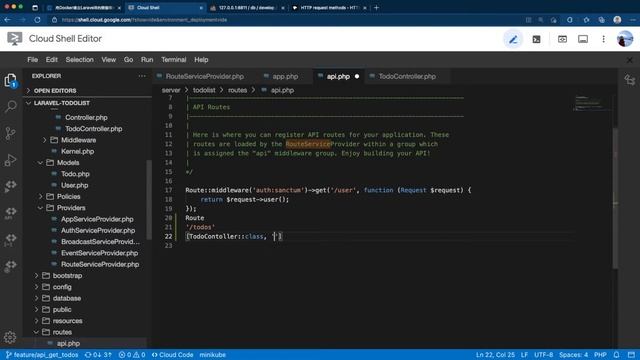Expand the OPEN EDITORS section
Viewport: 640px width, 360px height.
[55, 91]
